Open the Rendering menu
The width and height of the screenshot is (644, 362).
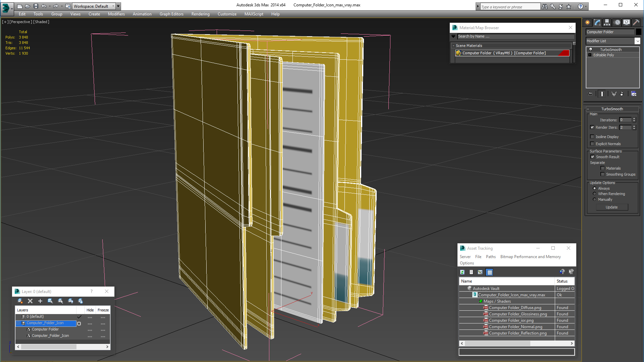[200, 14]
